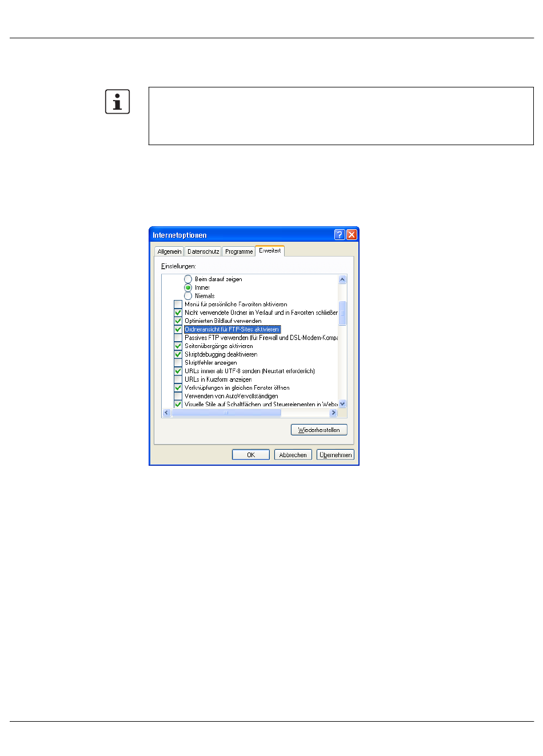The width and height of the screenshot is (543, 756).
Task: Enable 'Menü für persönliche Favoriten aktivieren'
Action: tap(178, 305)
